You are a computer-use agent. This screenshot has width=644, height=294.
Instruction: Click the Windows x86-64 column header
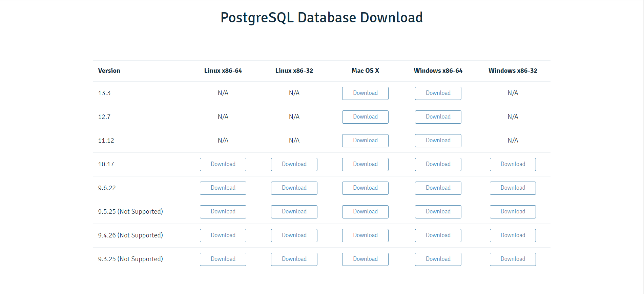tap(438, 71)
